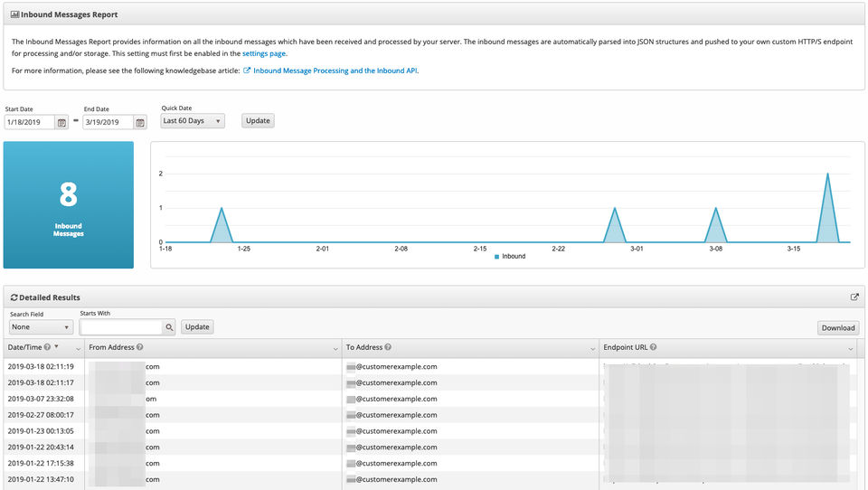Click the Inbound Messages Report chart icon

15,14
